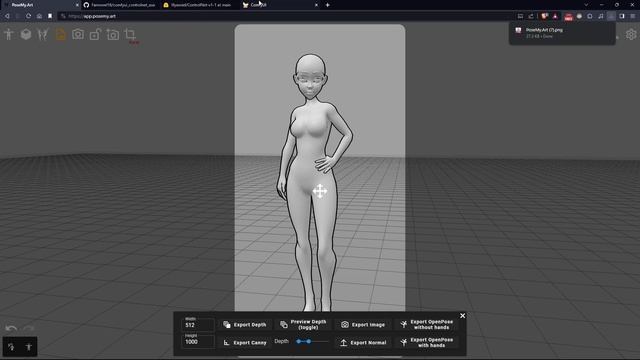Click the Width input field showing 512
This screenshot has width=640, height=360.
tap(198, 325)
